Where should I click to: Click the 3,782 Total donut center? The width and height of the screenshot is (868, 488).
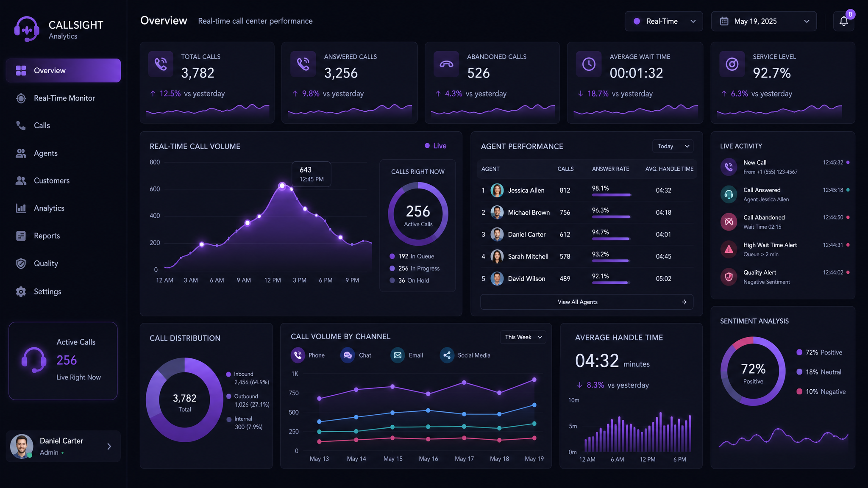[x=184, y=402]
